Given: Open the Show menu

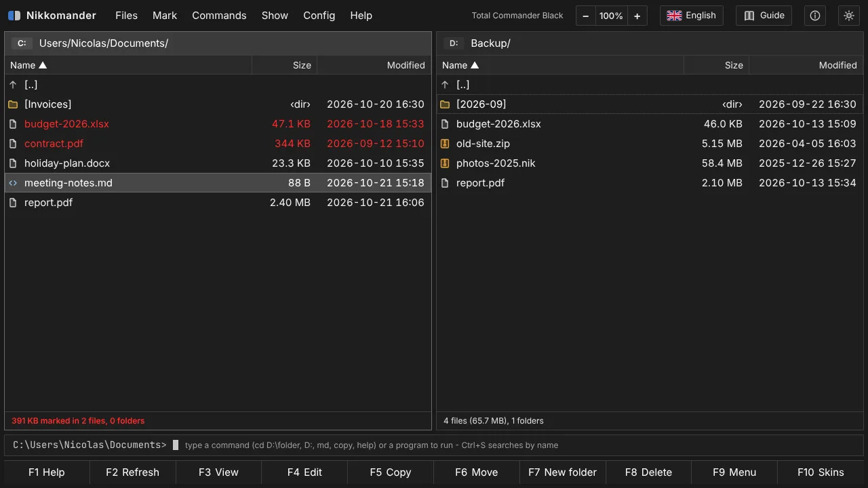Looking at the screenshot, I should (x=275, y=16).
